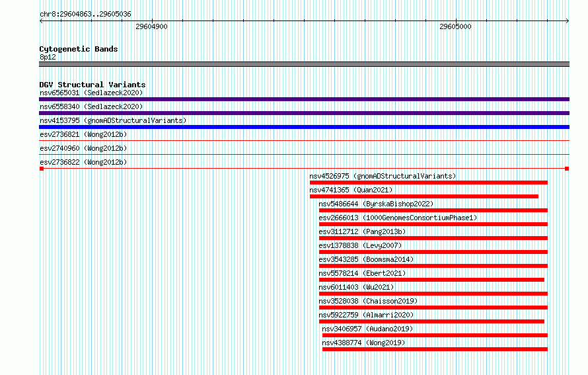The image size is (588, 375).
Task: Click the thin red line under esv2736821
Action: pyautogui.click(x=304, y=141)
